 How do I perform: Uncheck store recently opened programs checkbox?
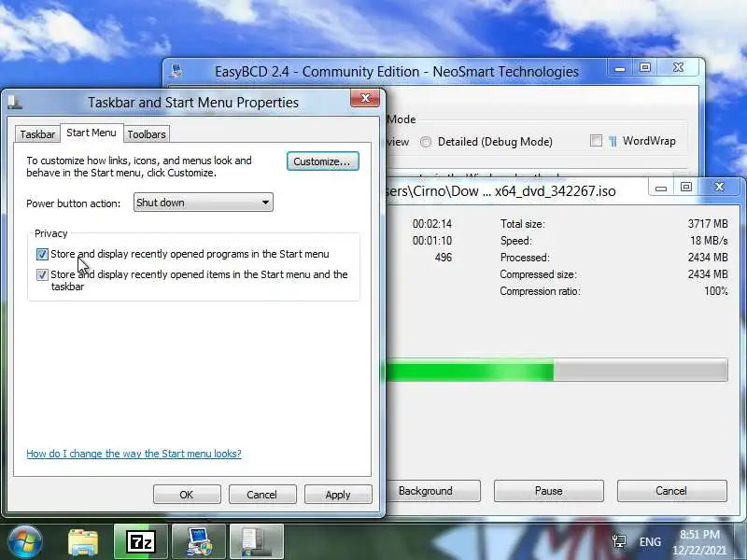click(42, 254)
